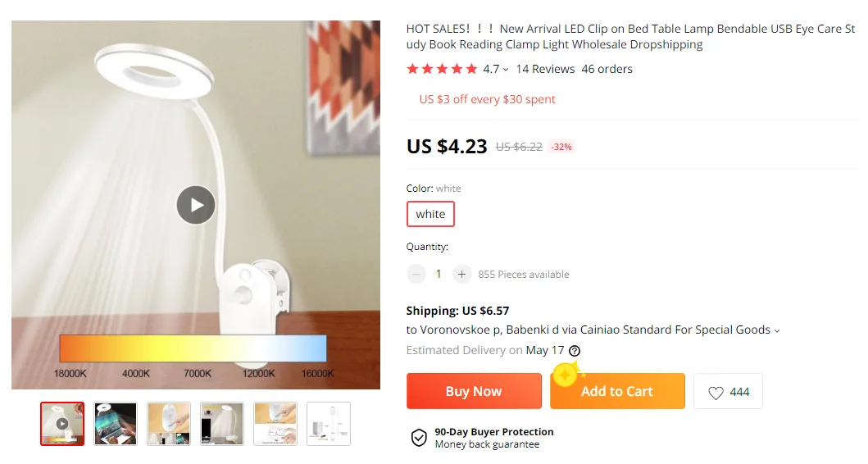Click the five-star rating icons

[442, 70]
